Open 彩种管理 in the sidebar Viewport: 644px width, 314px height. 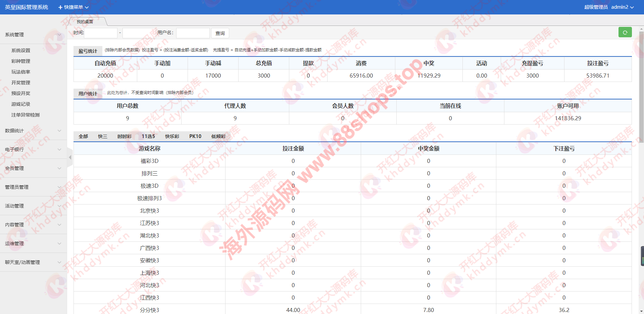coord(21,61)
